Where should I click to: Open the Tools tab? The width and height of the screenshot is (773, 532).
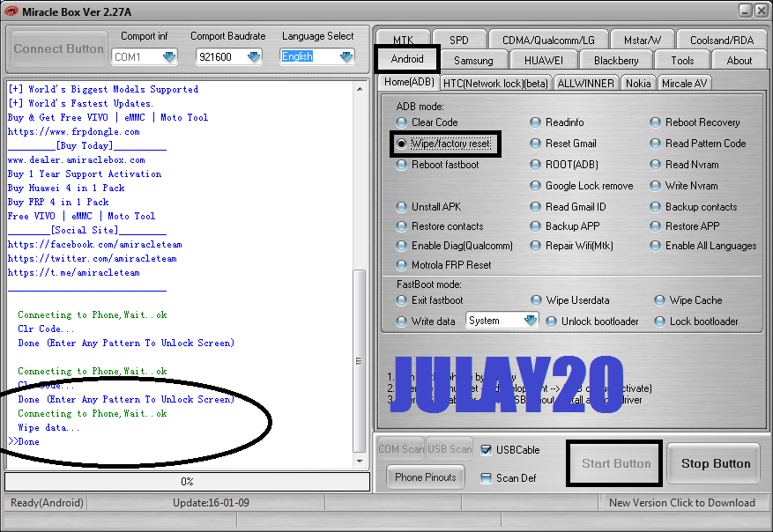coord(682,61)
